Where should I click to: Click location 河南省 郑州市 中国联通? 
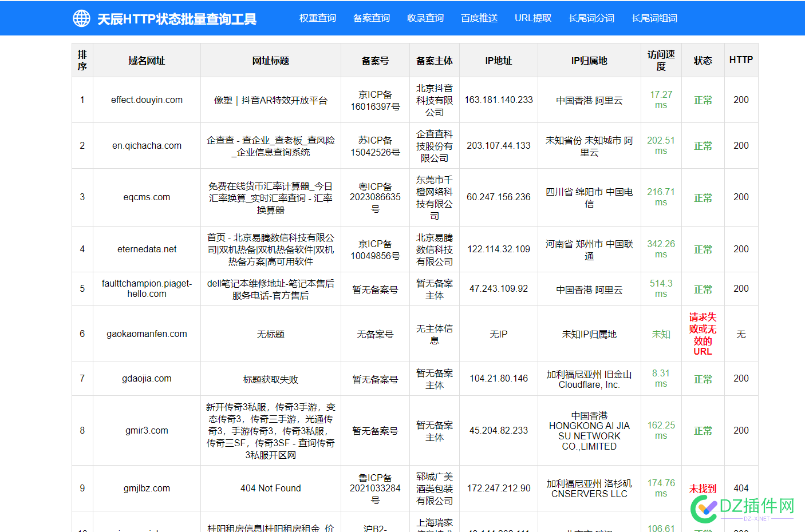point(589,249)
